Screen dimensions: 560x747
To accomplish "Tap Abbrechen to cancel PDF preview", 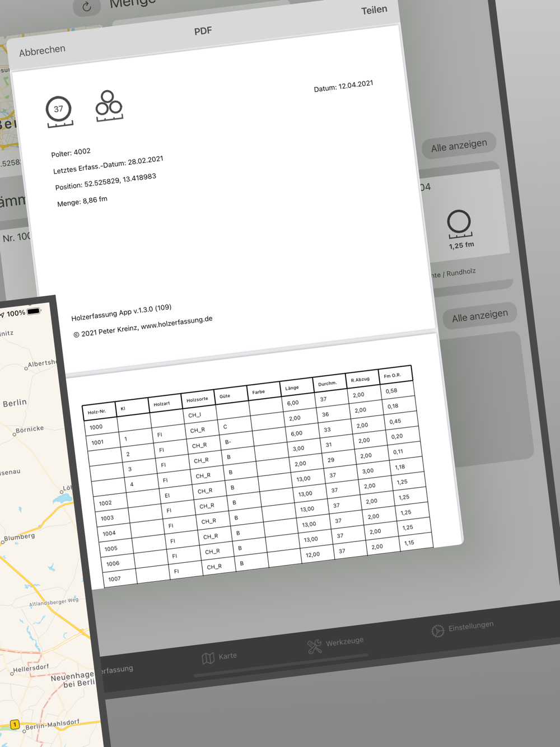I will (42, 51).
